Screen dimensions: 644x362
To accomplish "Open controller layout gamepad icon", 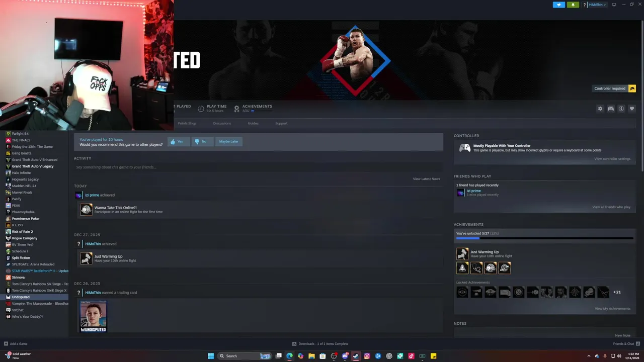I will tap(611, 109).
